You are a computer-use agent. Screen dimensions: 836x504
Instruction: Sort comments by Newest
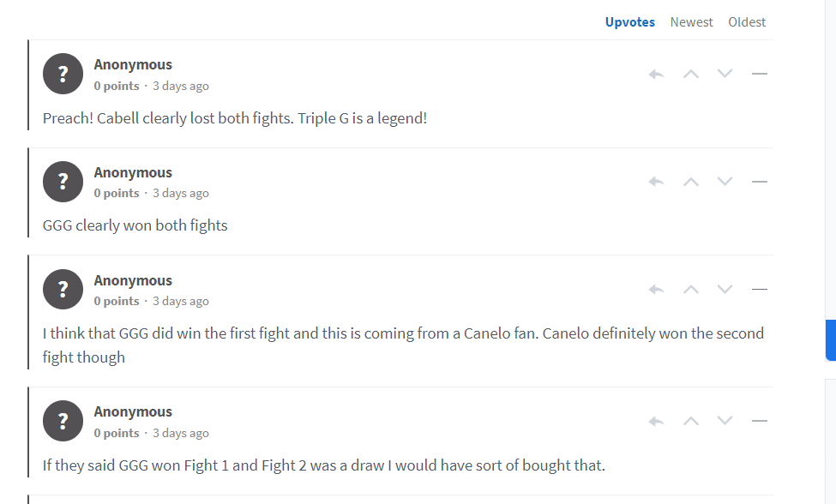[x=691, y=22]
